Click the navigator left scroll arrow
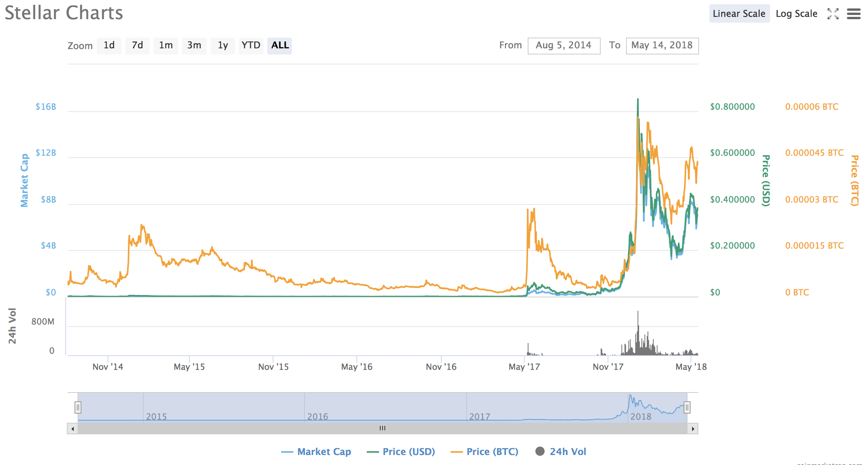The height and width of the screenshot is (465, 868). (x=73, y=429)
